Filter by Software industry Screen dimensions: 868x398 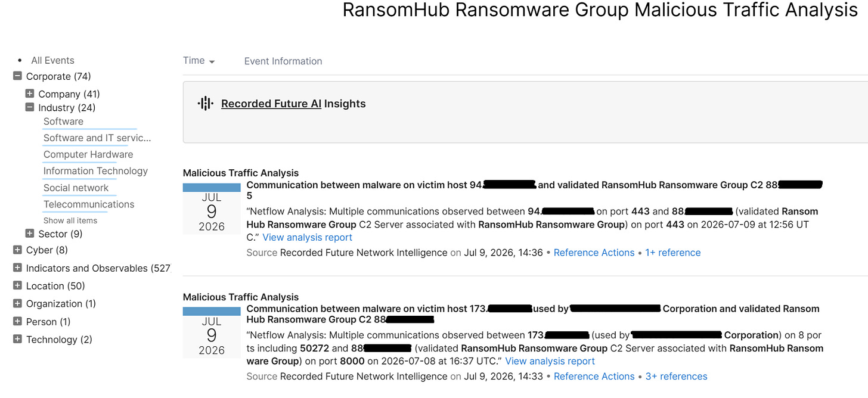pos(63,122)
